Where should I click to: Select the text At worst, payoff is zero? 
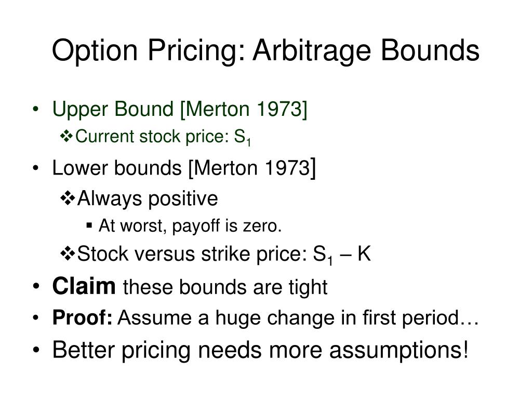pos(190,227)
